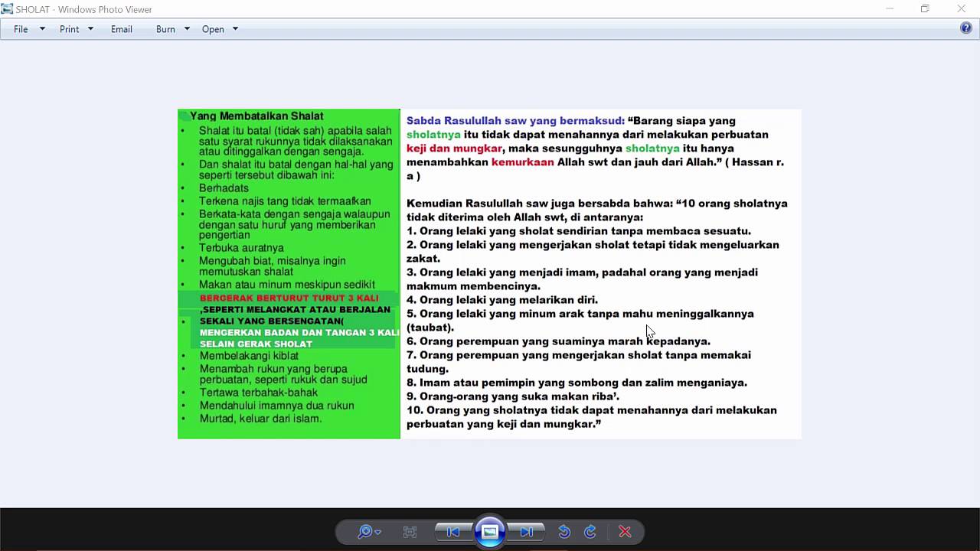Minimize the Photo Viewer window
The image size is (980, 551).
[890, 9]
